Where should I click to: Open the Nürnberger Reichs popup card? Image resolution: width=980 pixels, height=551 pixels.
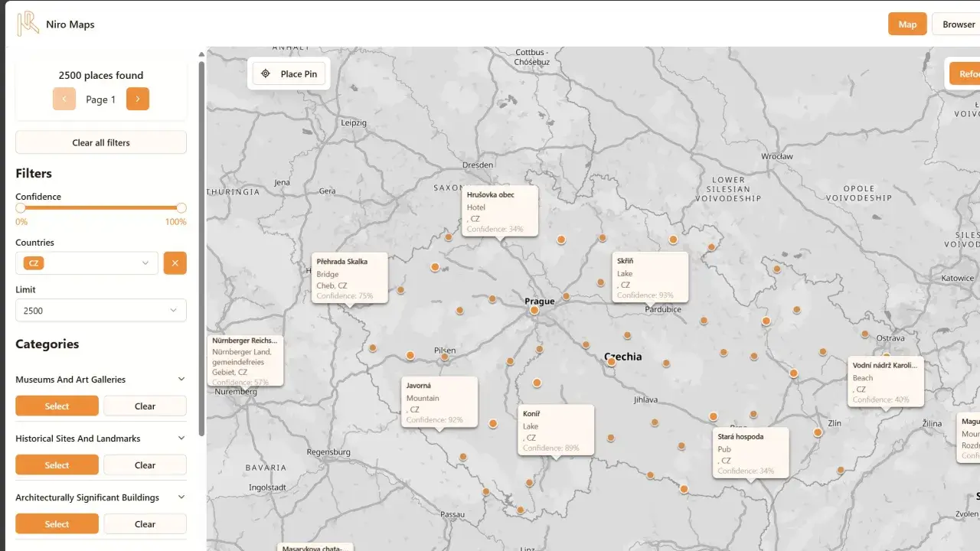click(x=245, y=360)
